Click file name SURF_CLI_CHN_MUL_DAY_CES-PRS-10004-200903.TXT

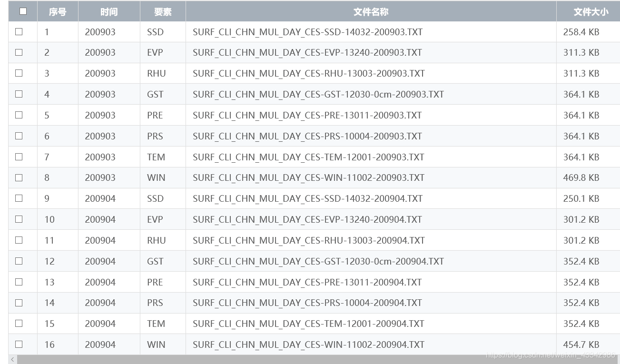[x=307, y=136]
